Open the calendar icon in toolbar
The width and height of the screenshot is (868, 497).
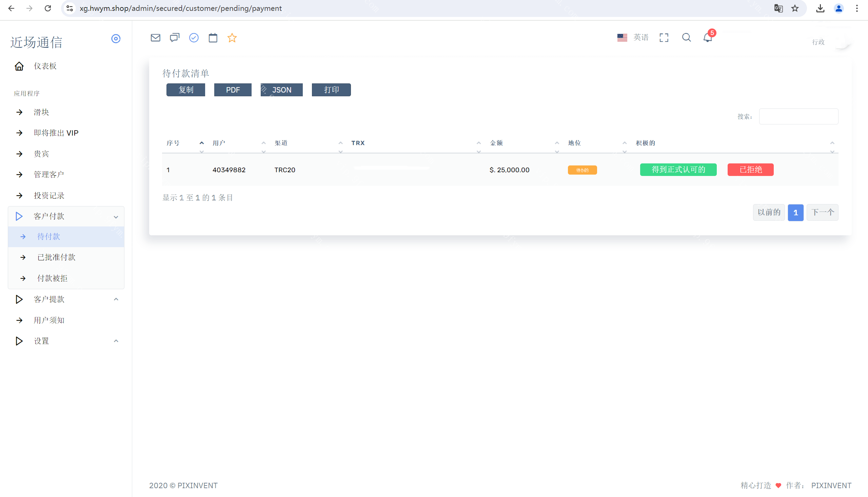point(213,38)
